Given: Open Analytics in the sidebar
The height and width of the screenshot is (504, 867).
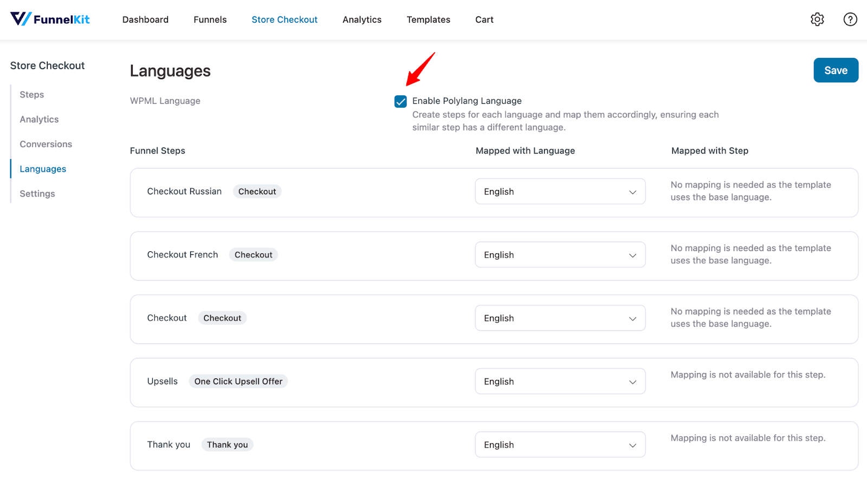Looking at the screenshot, I should click(39, 120).
